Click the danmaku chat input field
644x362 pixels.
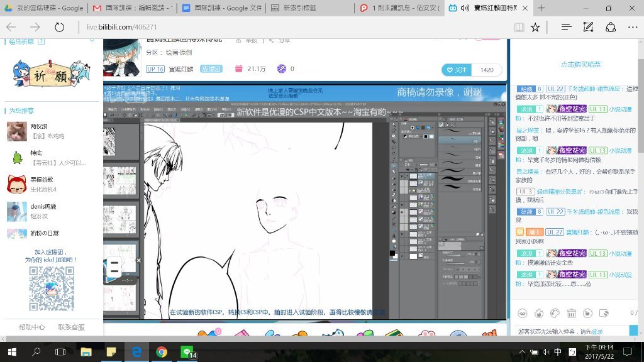[572, 331]
